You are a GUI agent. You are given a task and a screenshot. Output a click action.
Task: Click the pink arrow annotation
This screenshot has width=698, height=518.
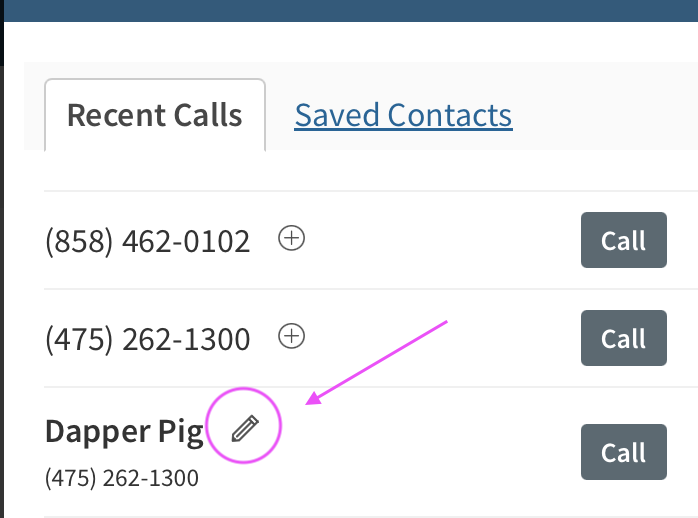tap(380, 362)
